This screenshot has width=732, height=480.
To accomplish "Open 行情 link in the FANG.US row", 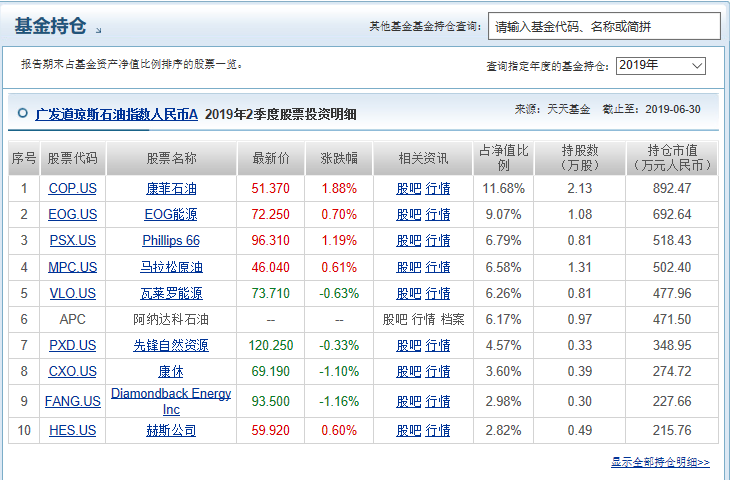I will [438, 402].
